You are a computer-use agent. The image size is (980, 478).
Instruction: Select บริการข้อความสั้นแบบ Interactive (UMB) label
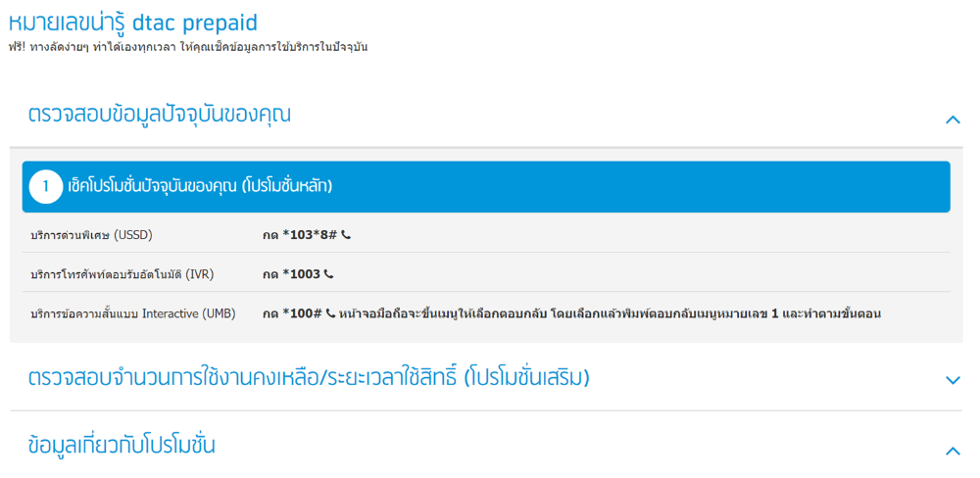[x=133, y=313]
